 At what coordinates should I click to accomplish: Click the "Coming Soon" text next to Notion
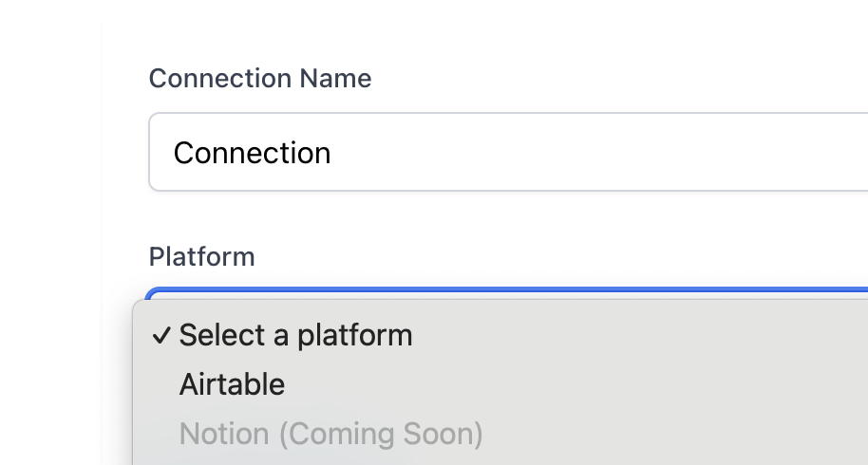click(x=380, y=434)
